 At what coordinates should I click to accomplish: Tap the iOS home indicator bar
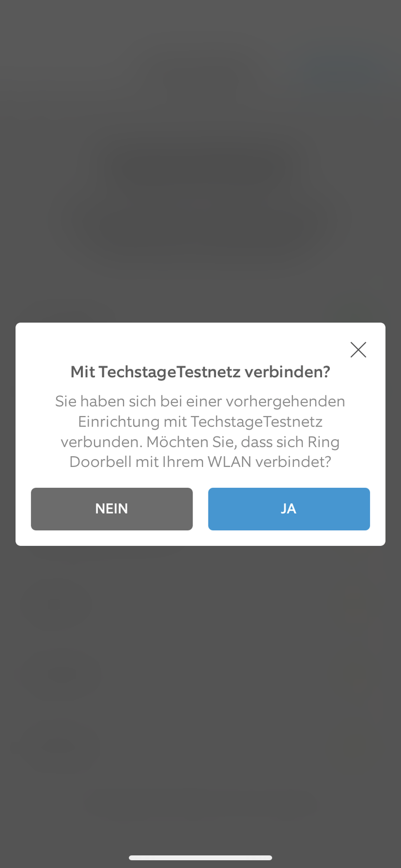coord(200,858)
